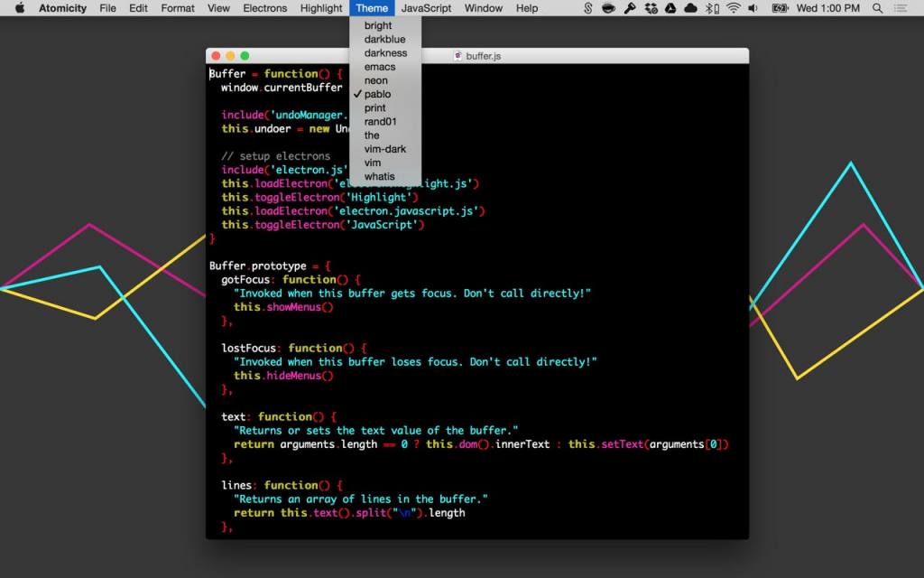The width and height of the screenshot is (924, 578).
Task: Click the battery status icon
Action: [x=779, y=8]
